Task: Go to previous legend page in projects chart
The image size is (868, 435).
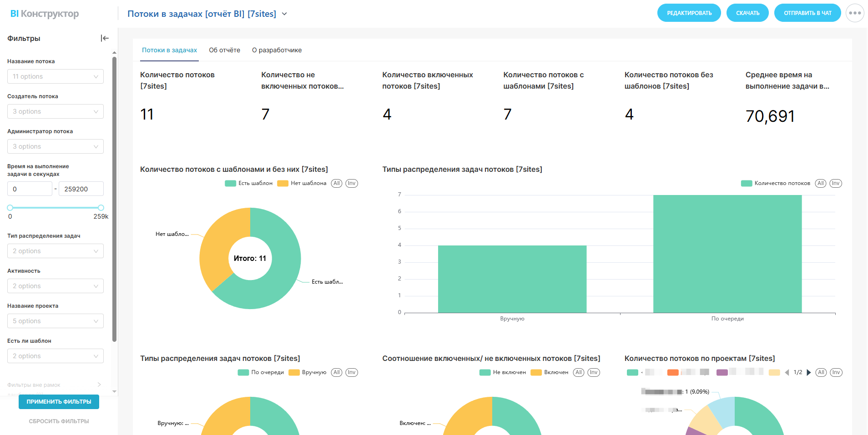Action: pyautogui.click(x=787, y=372)
